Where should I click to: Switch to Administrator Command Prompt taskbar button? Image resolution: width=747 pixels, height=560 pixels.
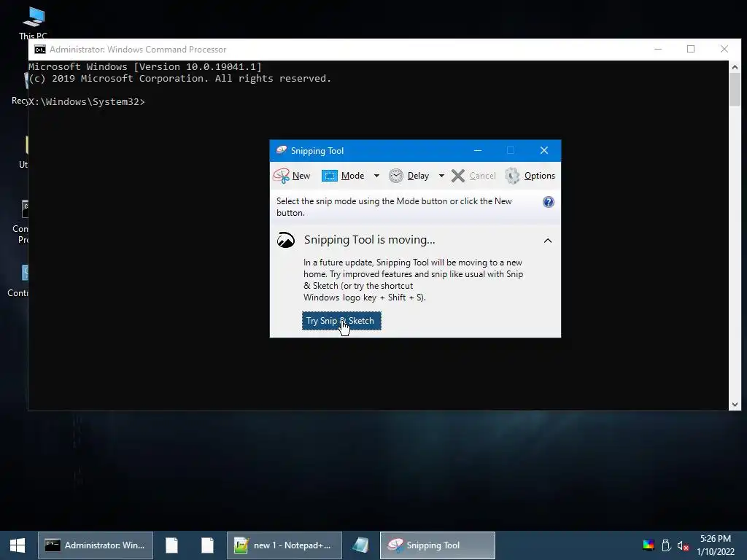[x=96, y=545]
